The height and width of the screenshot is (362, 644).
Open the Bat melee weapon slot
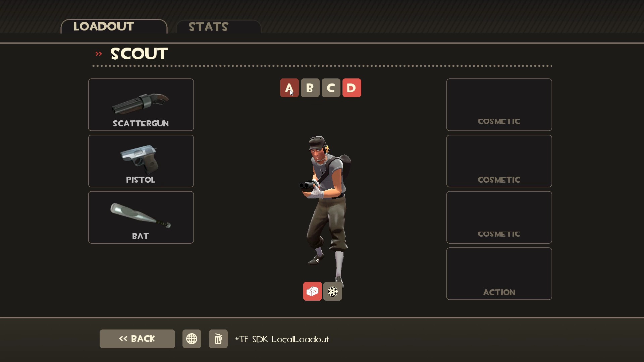click(x=141, y=217)
